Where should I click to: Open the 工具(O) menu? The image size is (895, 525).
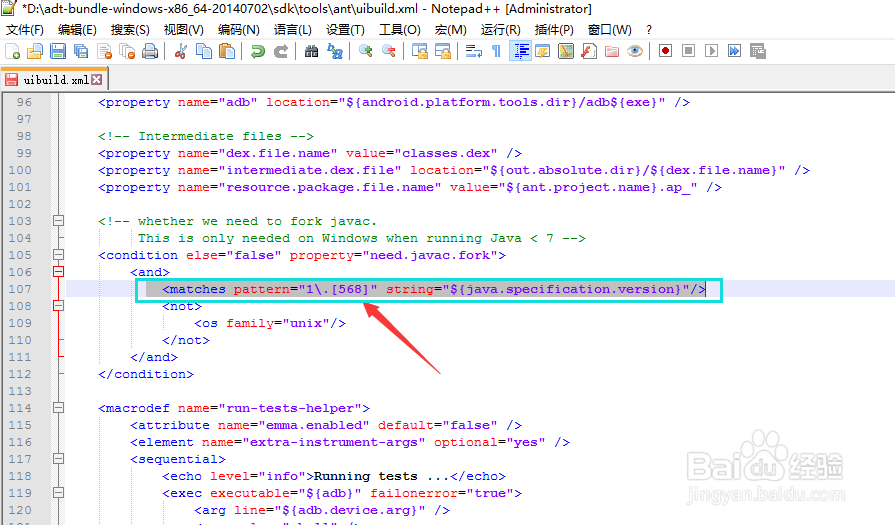coord(400,30)
